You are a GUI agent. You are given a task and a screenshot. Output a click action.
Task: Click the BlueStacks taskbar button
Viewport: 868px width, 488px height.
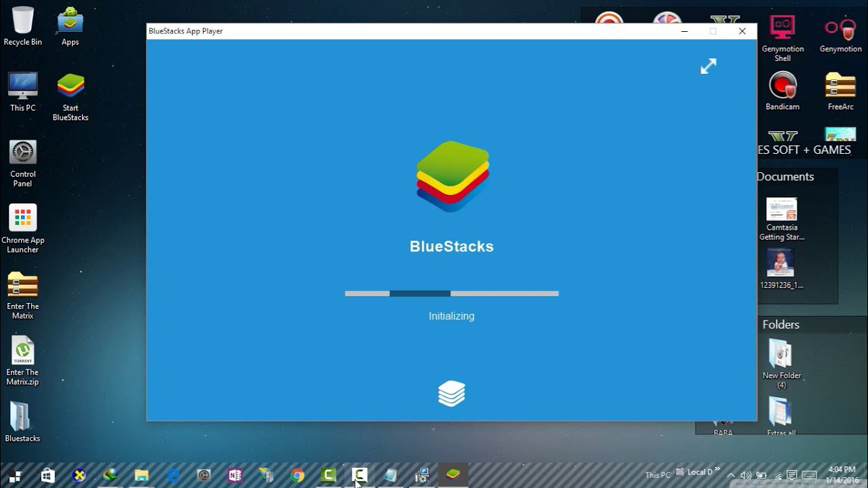coord(452,474)
